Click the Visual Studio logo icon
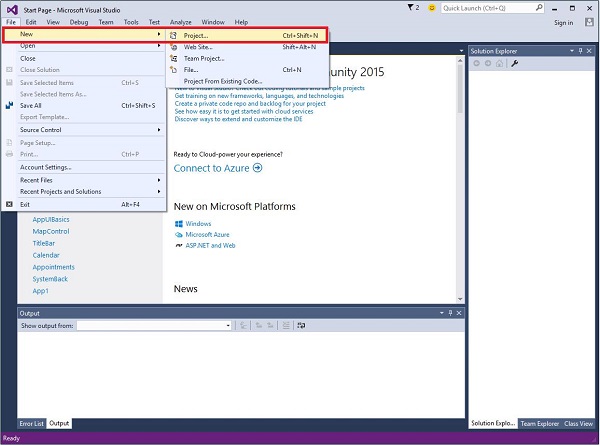600x445 pixels. [12, 10]
